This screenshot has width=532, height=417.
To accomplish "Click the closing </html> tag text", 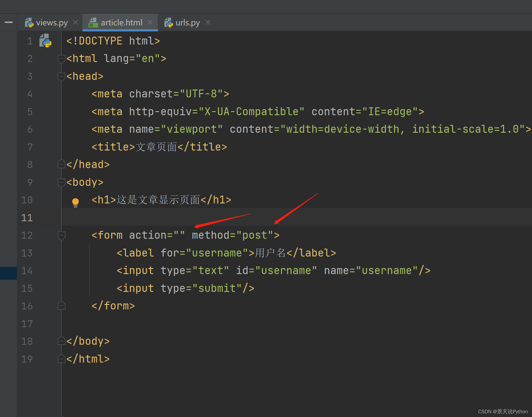I will [88, 359].
